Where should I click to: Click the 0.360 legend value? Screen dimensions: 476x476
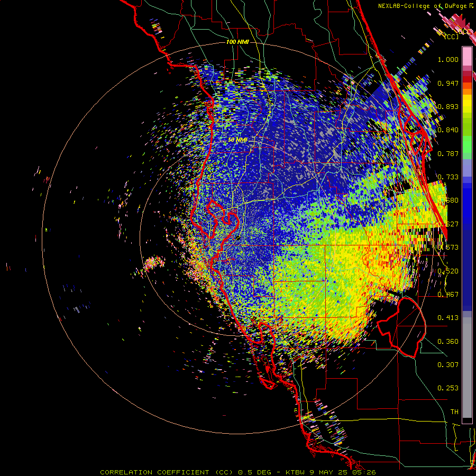pos(448,341)
